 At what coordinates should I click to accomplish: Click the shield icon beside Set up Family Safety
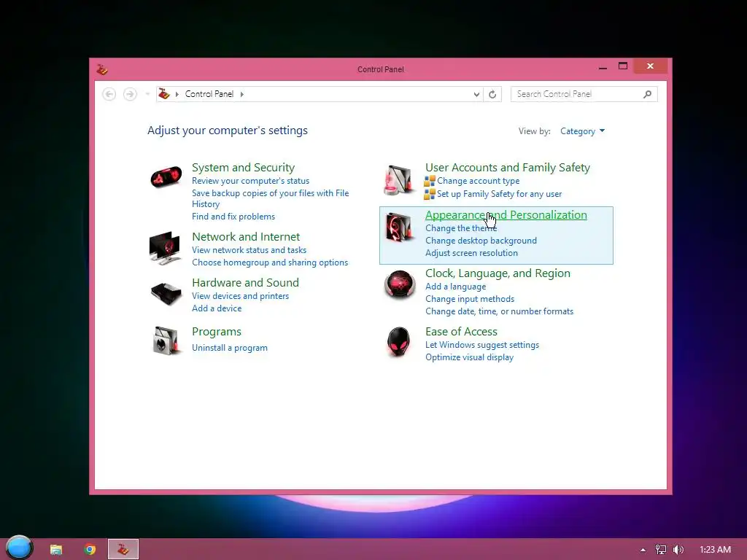429,194
